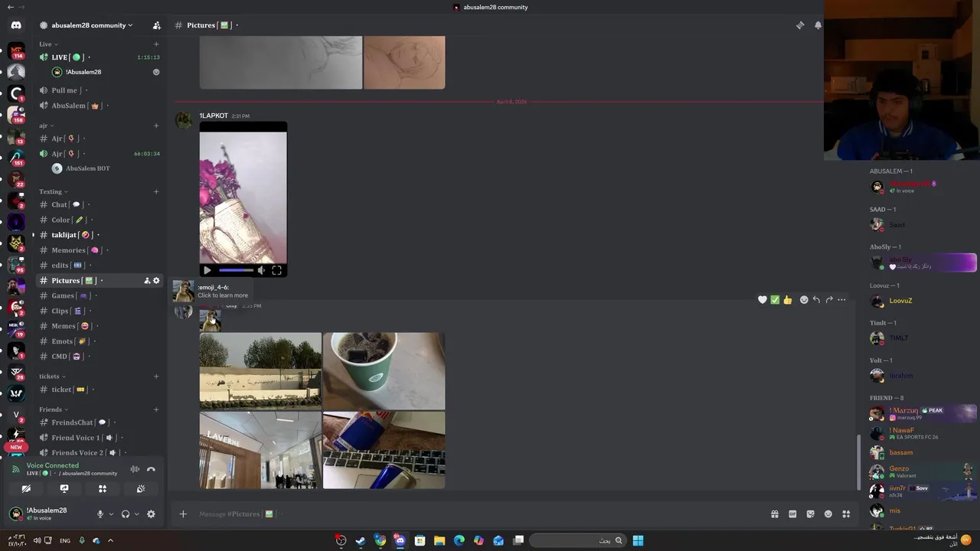The height and width of the screenshot is (551, 980).
Task: Open the Memes channel
Action: [100, 326]
